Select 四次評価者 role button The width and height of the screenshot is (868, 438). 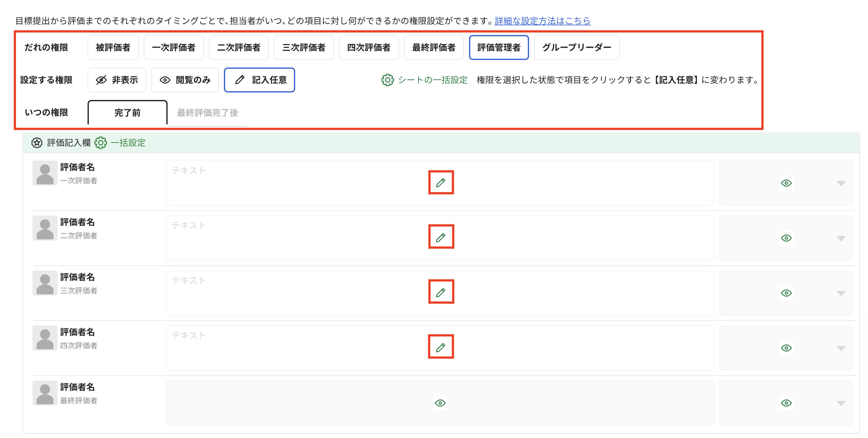[369, 47]
